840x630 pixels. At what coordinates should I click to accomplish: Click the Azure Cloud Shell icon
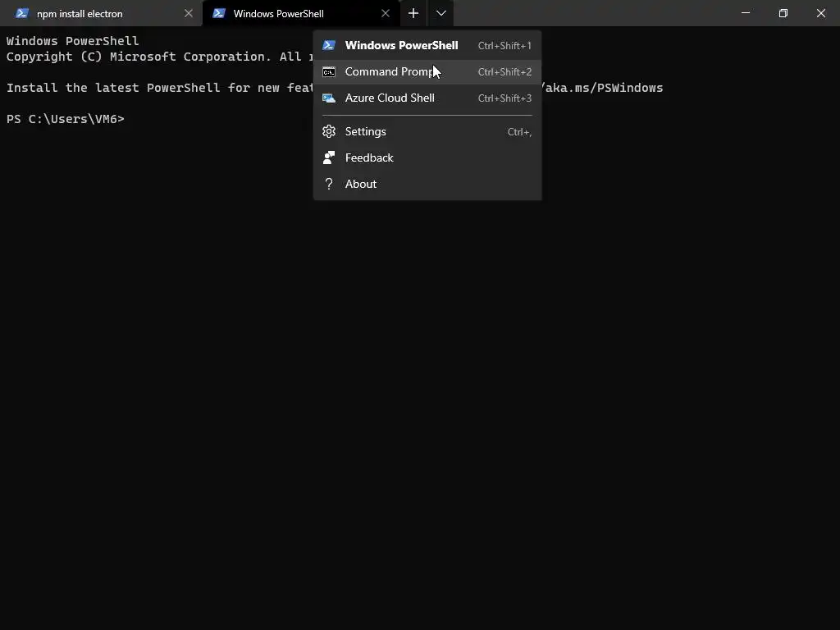329,98
